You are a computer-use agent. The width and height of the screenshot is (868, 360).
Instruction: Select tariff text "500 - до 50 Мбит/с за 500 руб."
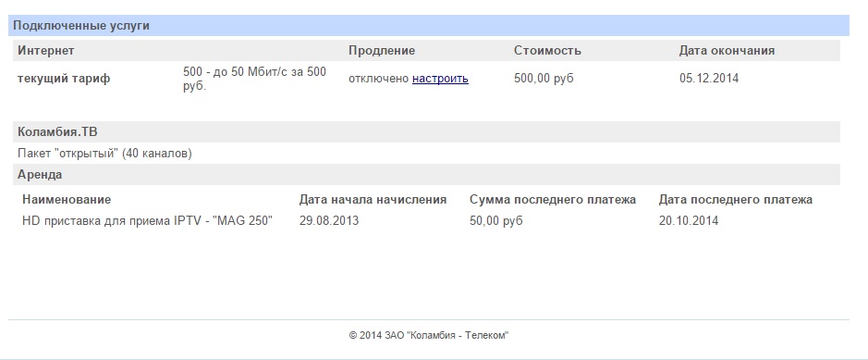pos(254,79)
